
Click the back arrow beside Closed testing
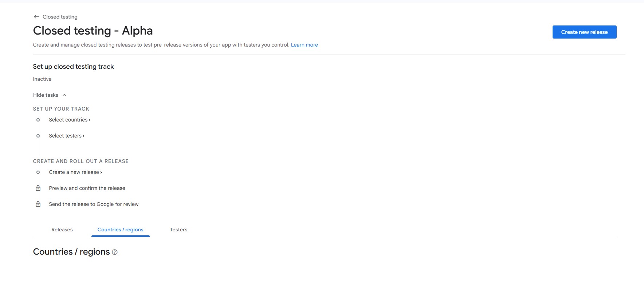point(36,17)
